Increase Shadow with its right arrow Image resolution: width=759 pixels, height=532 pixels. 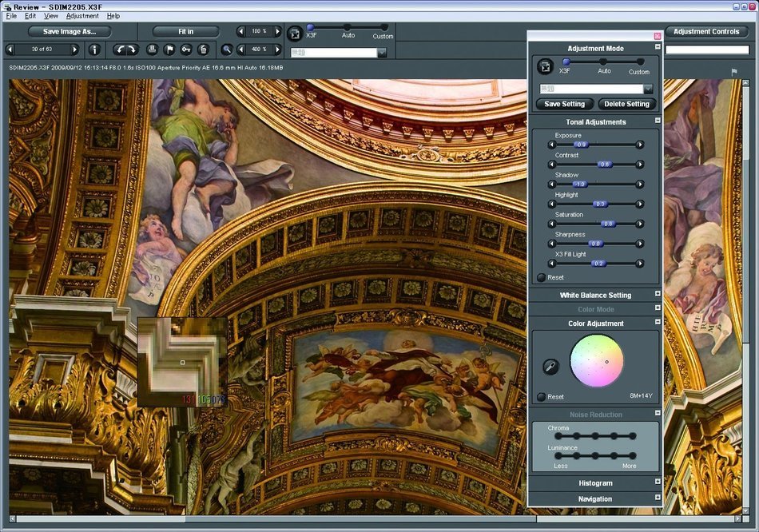click(640, 185)
